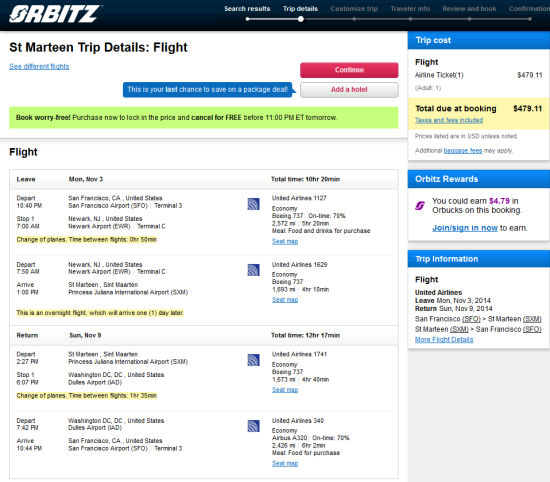550x482 pixels.
Task: Open the baggage fees link
Action: point(463,150)
